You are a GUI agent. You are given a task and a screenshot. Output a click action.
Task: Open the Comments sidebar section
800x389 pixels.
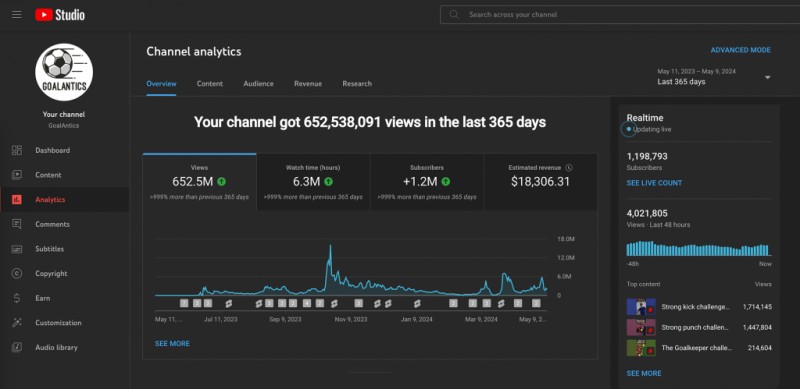[64, 224]
